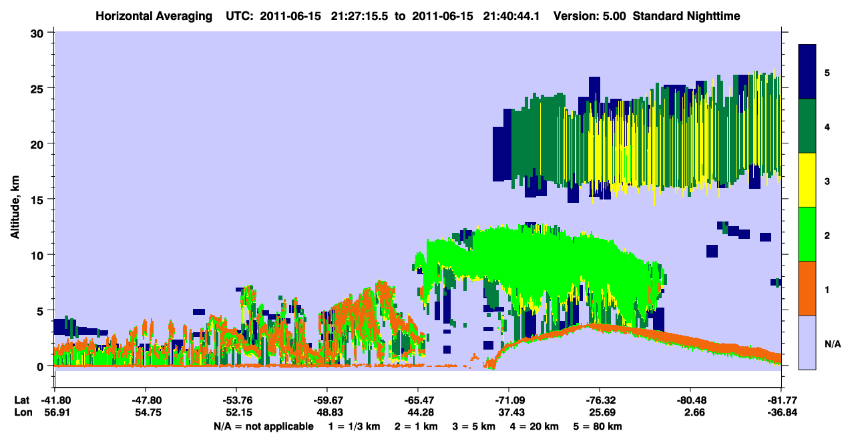Click the longitude value -36.84

[781, 412]
